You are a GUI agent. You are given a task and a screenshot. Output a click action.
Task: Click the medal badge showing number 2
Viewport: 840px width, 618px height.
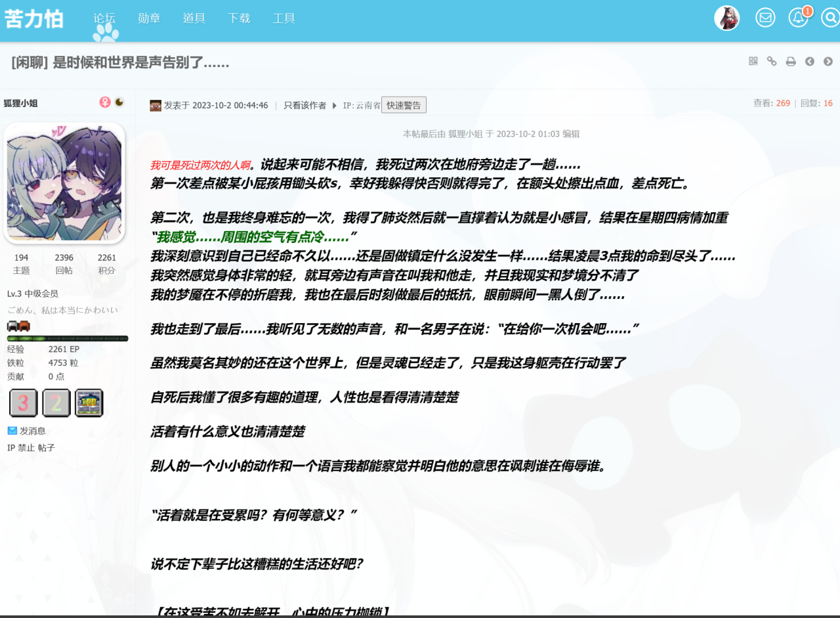pos(56,403)
